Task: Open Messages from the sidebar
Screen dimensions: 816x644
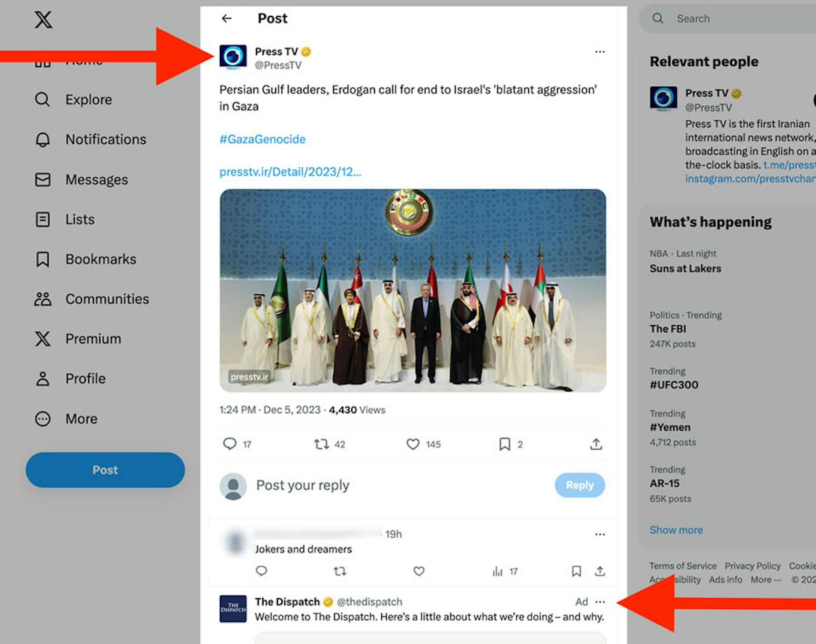Action: coord(81,179)
